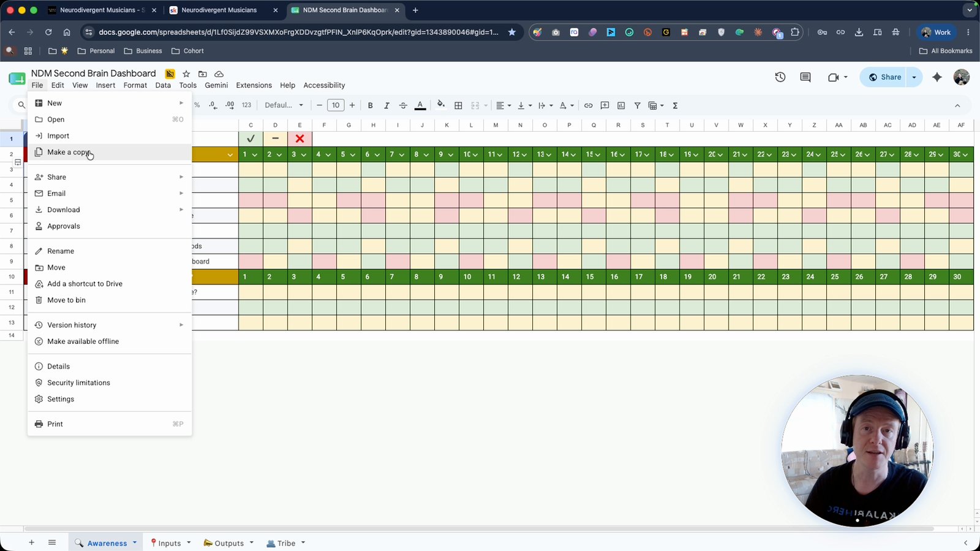Add a new sheet with the plus icon
980x551 pixels.
point(31,542)
